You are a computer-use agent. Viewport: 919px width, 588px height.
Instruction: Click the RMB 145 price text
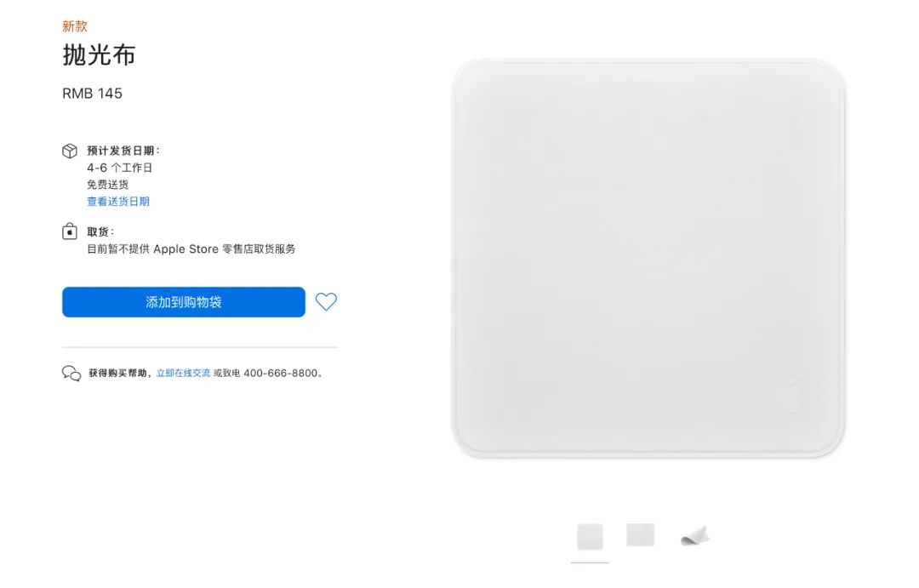[92, 94]
